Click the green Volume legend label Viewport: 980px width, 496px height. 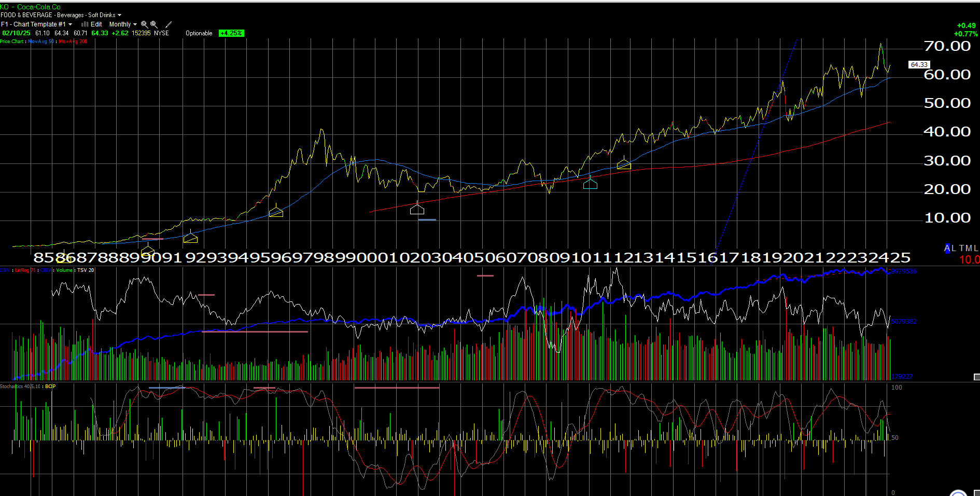click(x=64, y=270)
